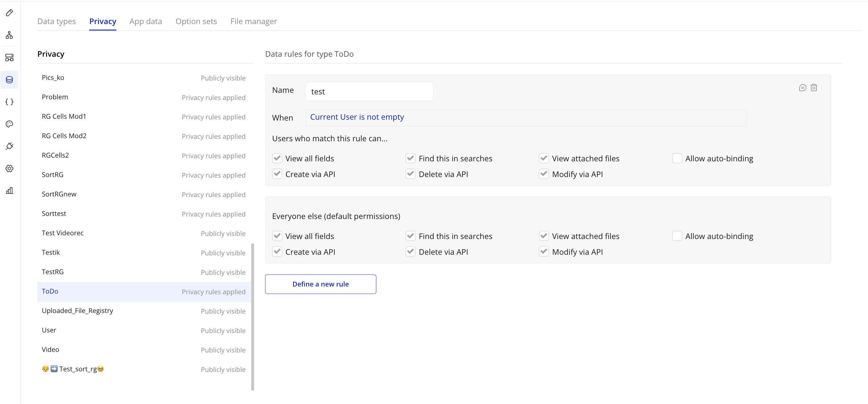Delete the 'test' rule with trash icon
The height and width of the screenshot is (404, 868).
(x=814, y=88)
